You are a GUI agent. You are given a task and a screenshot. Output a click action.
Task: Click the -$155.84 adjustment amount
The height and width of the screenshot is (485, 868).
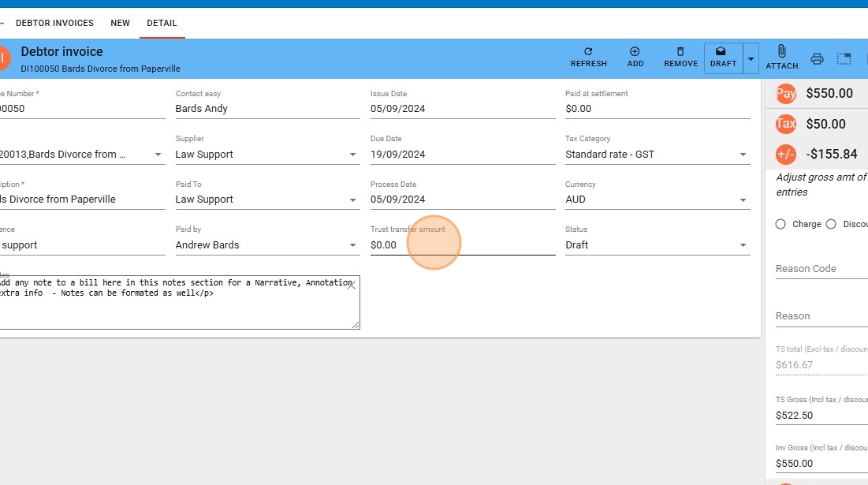[x=831, y=155]
